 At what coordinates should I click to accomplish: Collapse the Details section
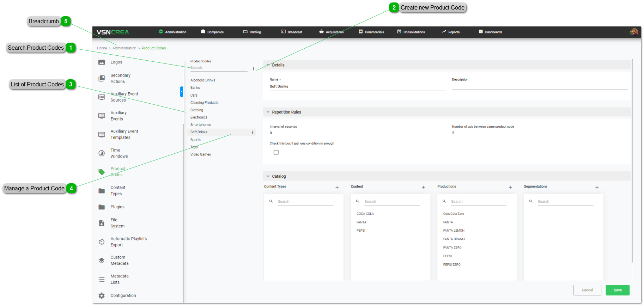tap(268, 65)
